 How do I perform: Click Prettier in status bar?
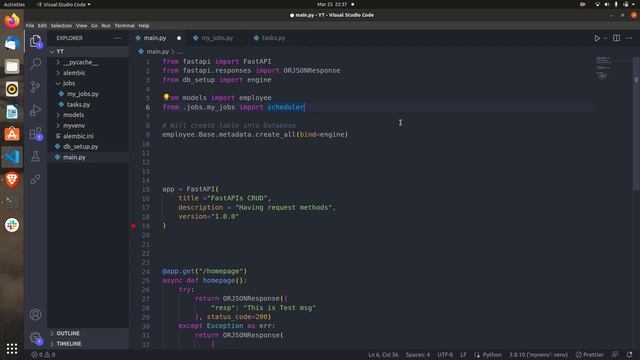coord(589,355)
